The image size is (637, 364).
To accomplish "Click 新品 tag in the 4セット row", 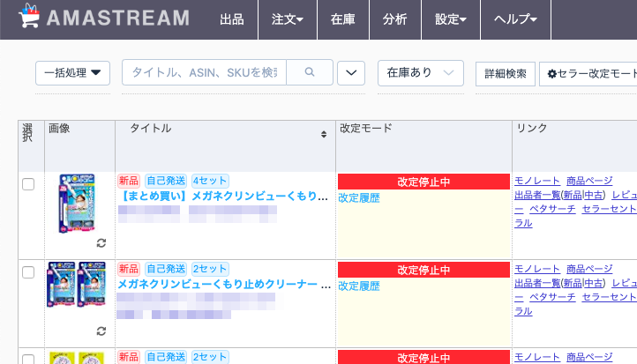I will point(129,181).
